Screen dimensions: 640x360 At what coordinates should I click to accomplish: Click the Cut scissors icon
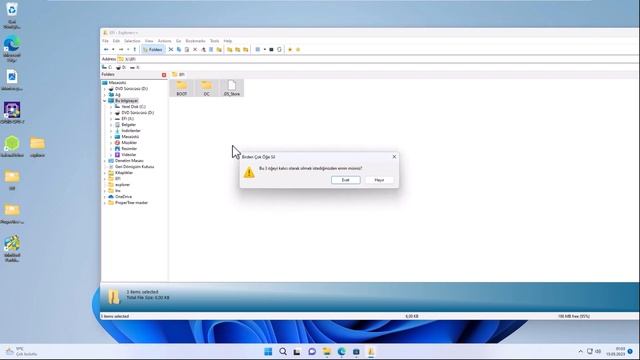coord(171,49)
